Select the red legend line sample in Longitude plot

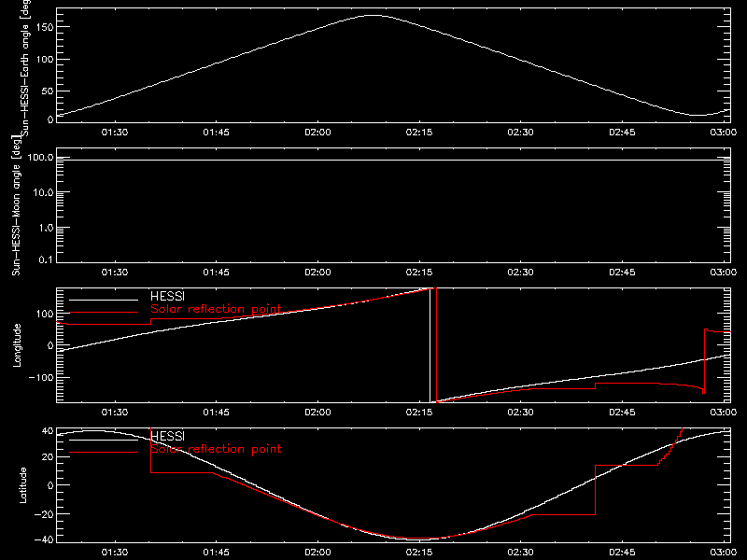[x=104, y=313]
